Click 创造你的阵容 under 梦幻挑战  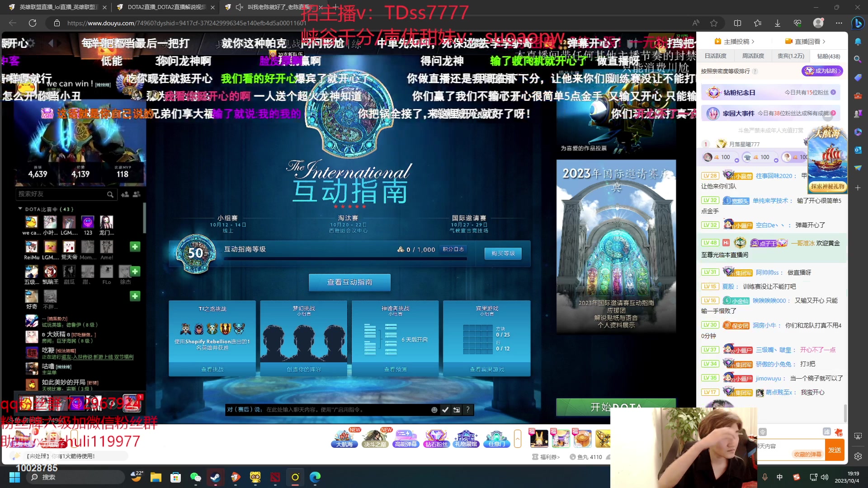(x=304, y=370)
